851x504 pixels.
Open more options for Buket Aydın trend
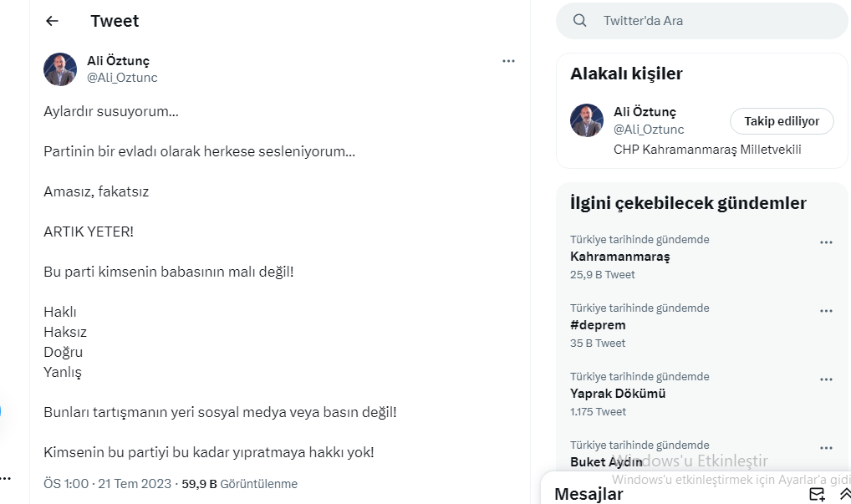coord(826,448)
